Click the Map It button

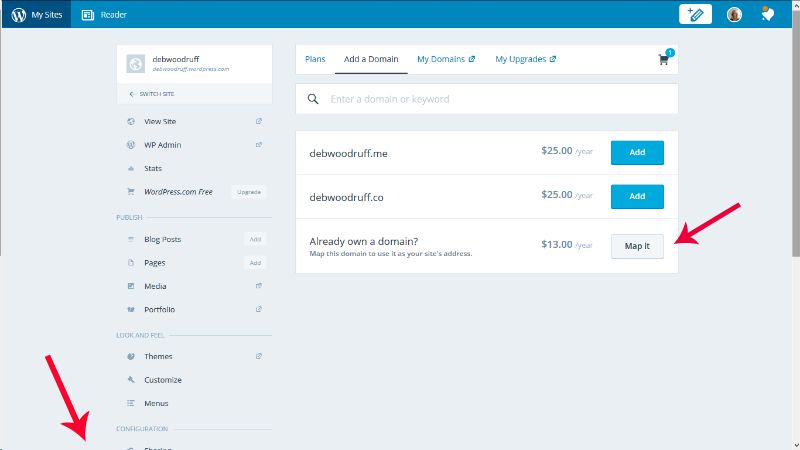[x=637, y=246]
